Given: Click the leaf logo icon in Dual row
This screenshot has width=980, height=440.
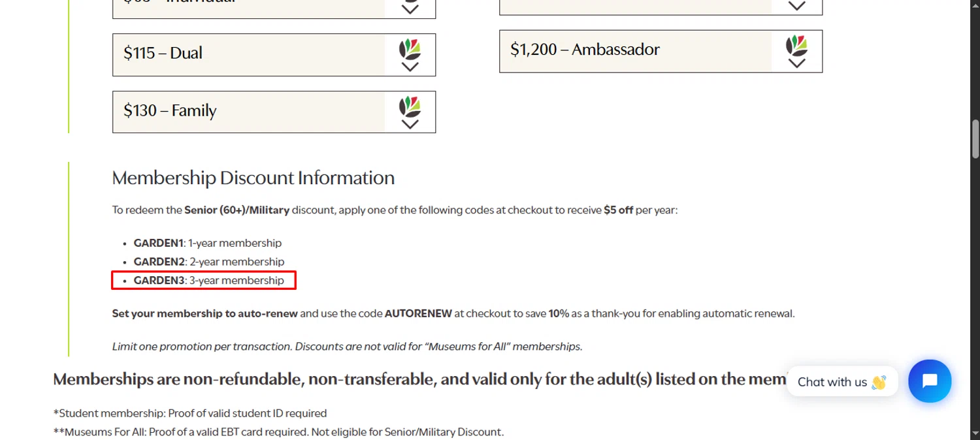Looking at the screenshot, I should pyautogui.click(x=410, y=49).
